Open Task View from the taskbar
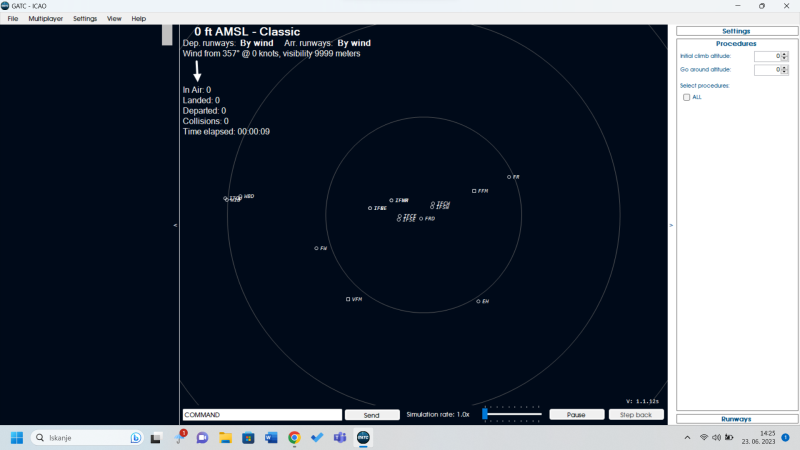This screenshot has height=450, width=800. [x=156, y=438]
